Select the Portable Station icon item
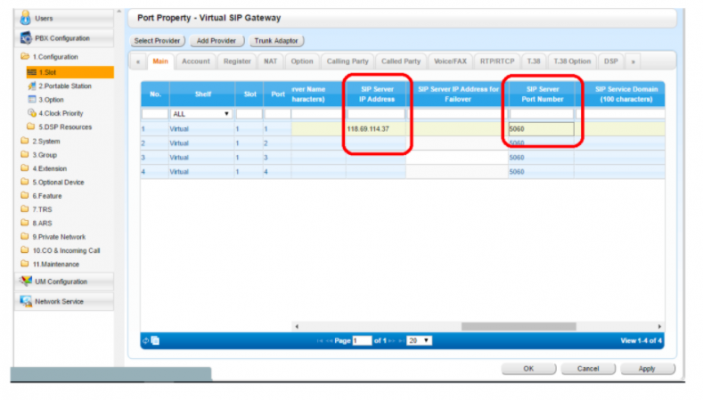 [31, 87]
